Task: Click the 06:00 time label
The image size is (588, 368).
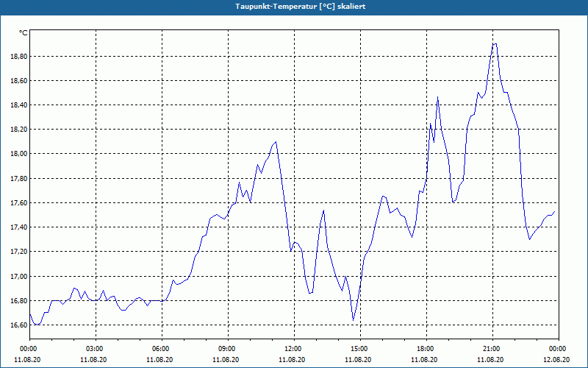Action: 159,349
